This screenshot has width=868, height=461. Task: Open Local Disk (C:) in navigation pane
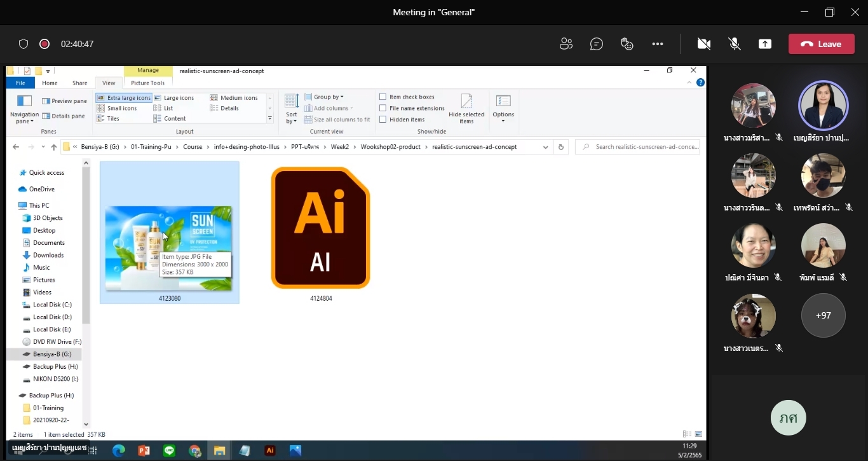tap(52, 305)
